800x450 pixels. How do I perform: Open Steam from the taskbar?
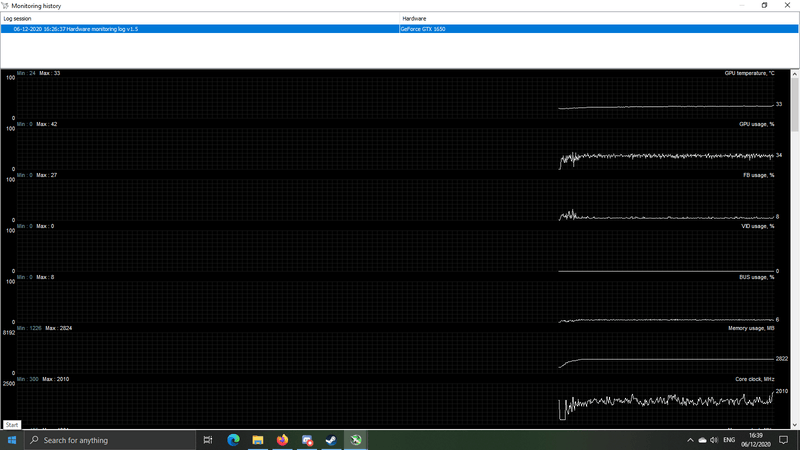pos(331,440)
